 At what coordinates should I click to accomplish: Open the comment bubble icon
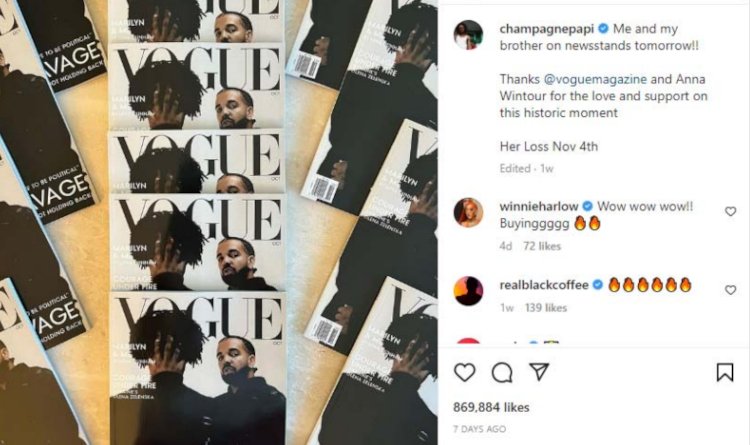(x=502, y=372)
